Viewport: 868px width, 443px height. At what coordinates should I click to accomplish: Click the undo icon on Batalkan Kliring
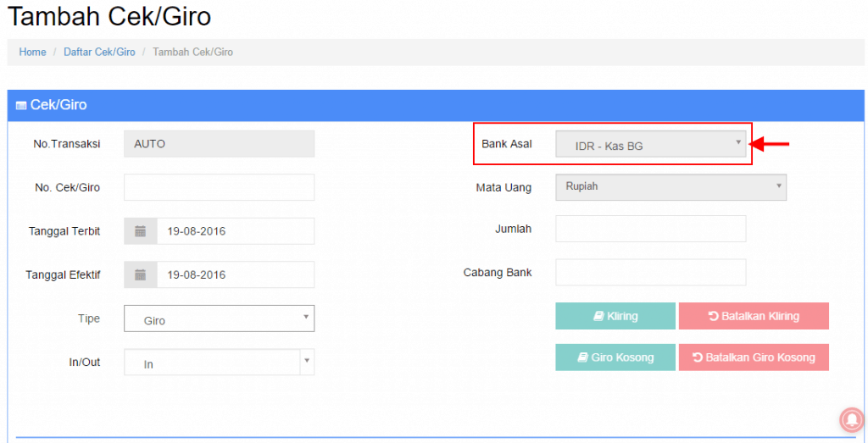(714, 316)
